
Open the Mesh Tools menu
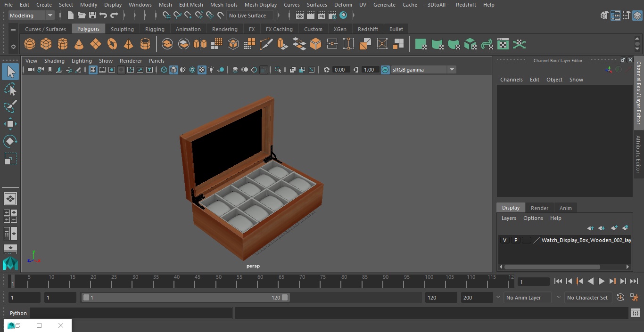pos(223,5)
